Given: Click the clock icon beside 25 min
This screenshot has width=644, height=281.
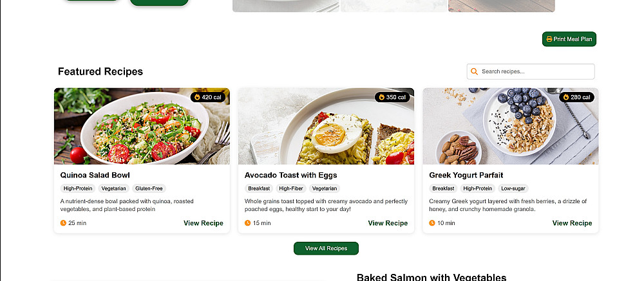Looking at the screenshot, I should coord(63,223).
